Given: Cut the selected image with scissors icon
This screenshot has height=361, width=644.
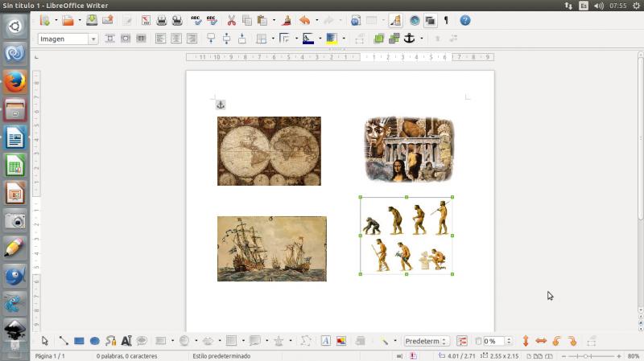Looking at the screenshot, I should [231, 21].
